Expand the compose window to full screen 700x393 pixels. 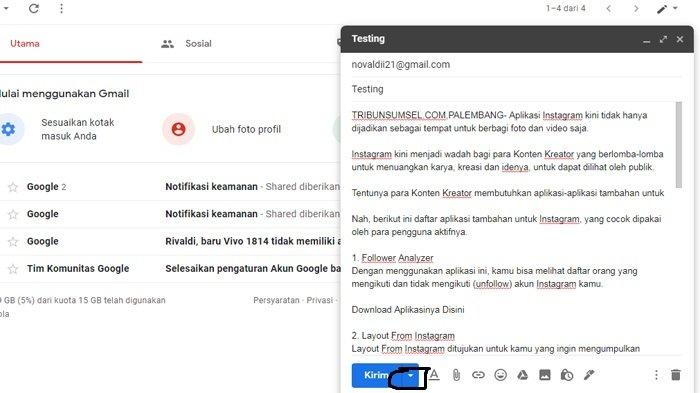[x=663, y=39]
